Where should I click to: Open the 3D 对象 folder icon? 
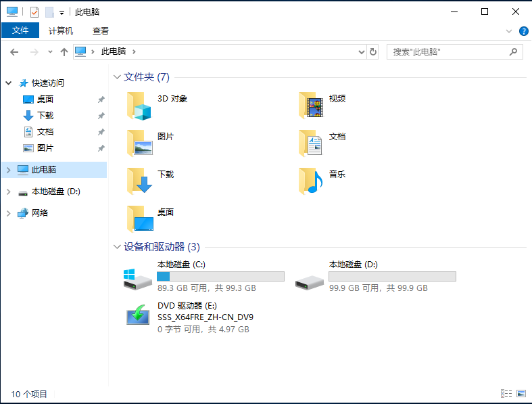coord(140,105)
